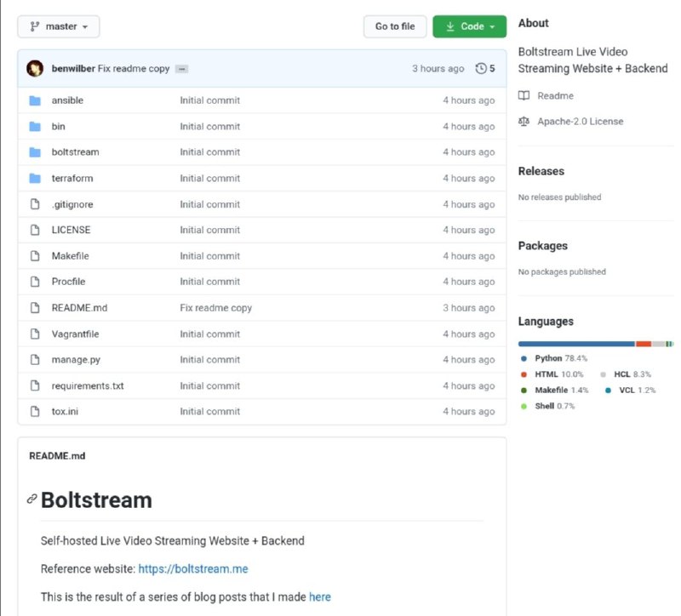Click the README.md file icon
Viewport: 681px width, 616px height.
[35, 308]
